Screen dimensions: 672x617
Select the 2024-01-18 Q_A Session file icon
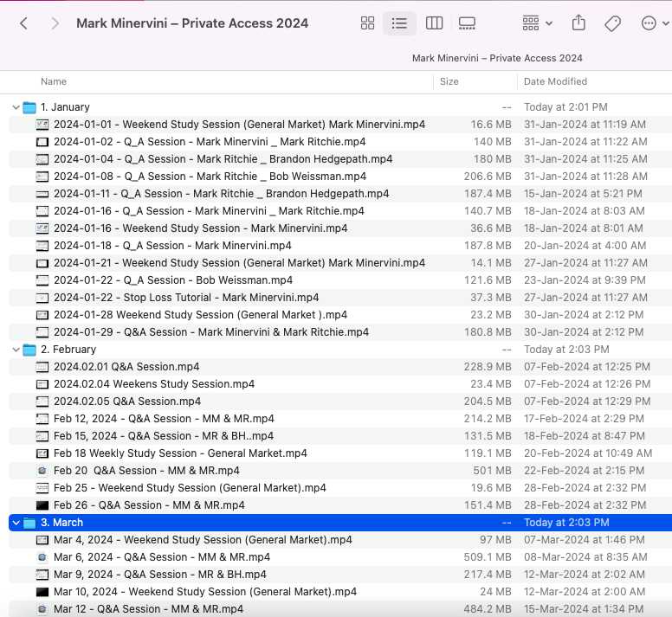click(x=42, y=246)
